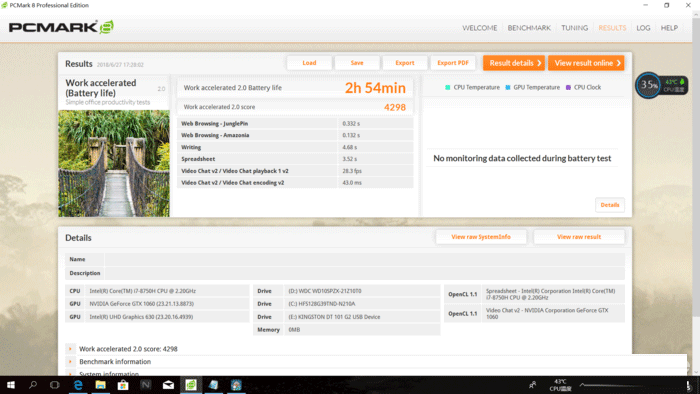This screenshot has height=394, width=700.
Task: Open the People icon in system tray
Action: click(533, 385)
